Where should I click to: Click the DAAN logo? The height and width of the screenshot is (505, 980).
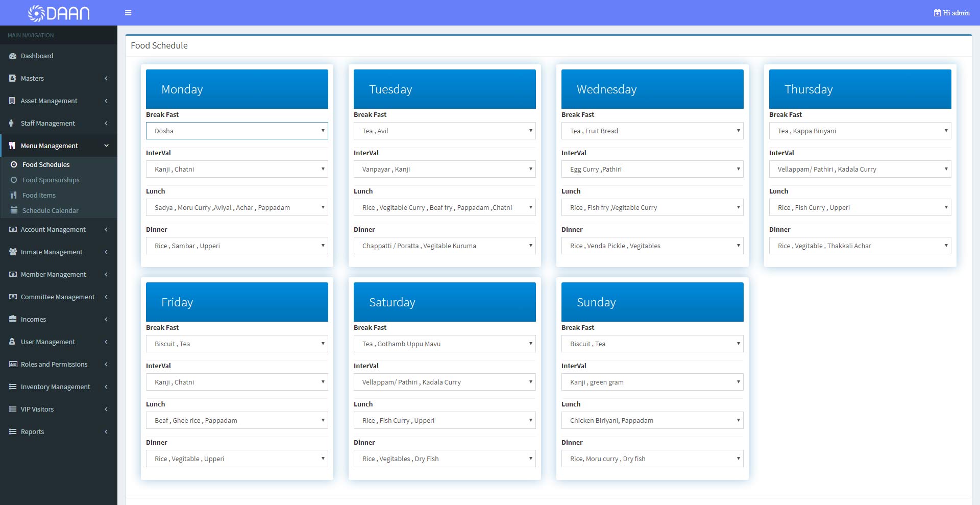(x=59, y=13)
